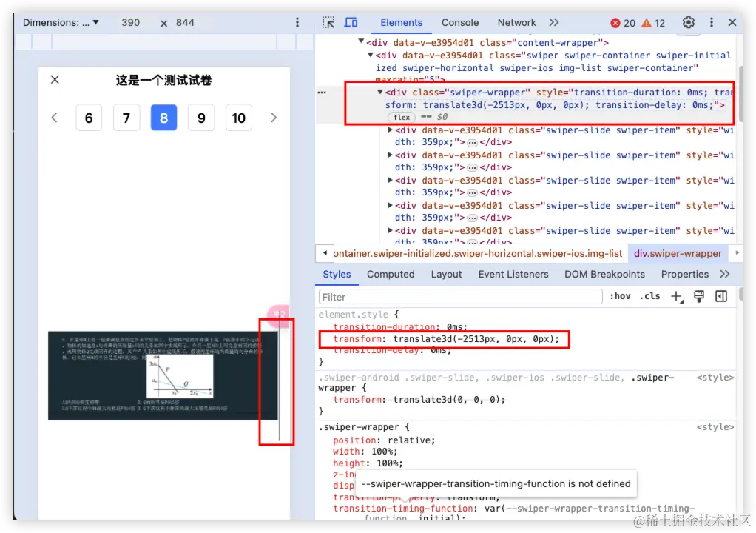This screenshot has width=756, height=533.
Task: Close the test paper page
Action: (55, 80)
